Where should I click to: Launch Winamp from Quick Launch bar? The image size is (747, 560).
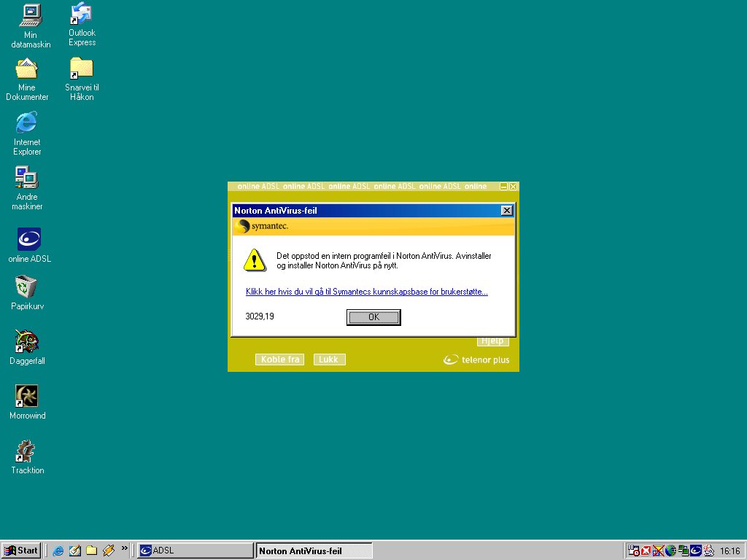pos(109,551)
